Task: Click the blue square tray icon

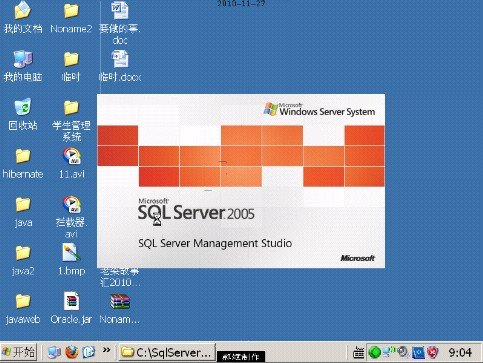Action: [x=418, y=352]
